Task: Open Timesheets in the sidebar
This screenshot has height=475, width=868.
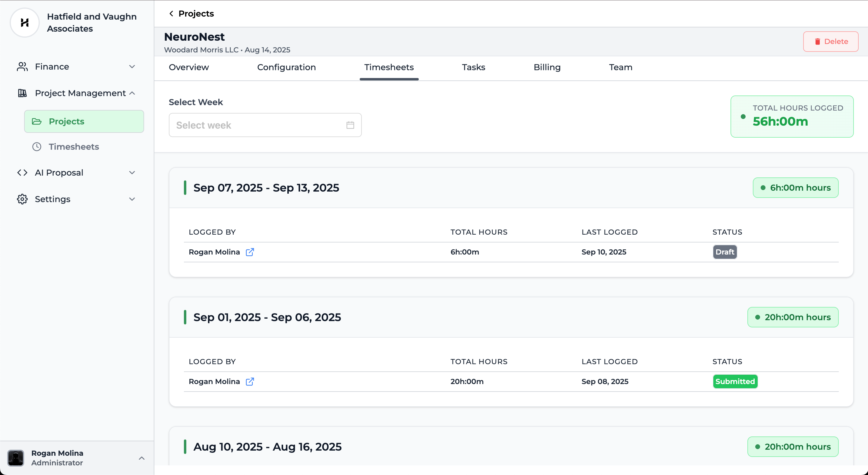Action: (74, 147)
